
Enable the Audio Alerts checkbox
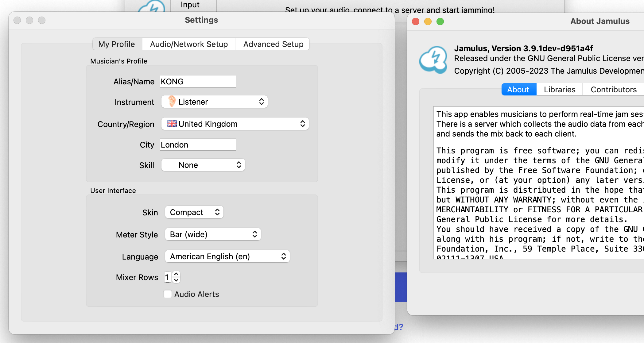[168, 294]
